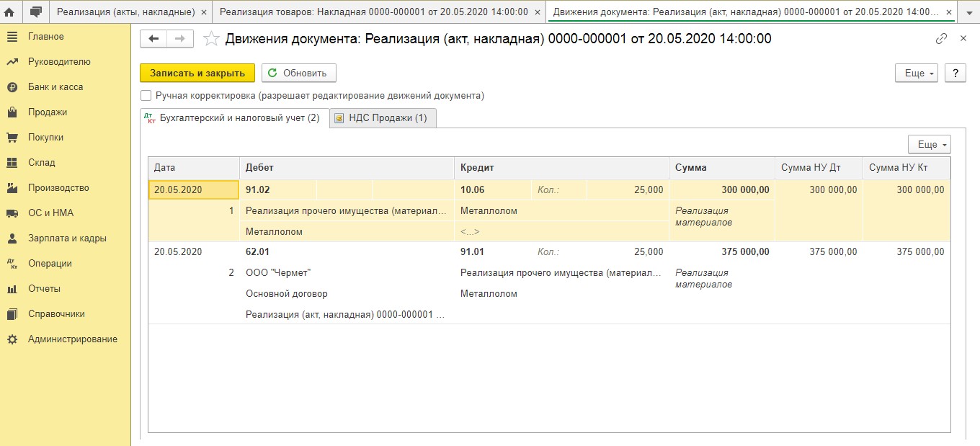Switch to НДС Продажи (1) tab

(383, 118)
